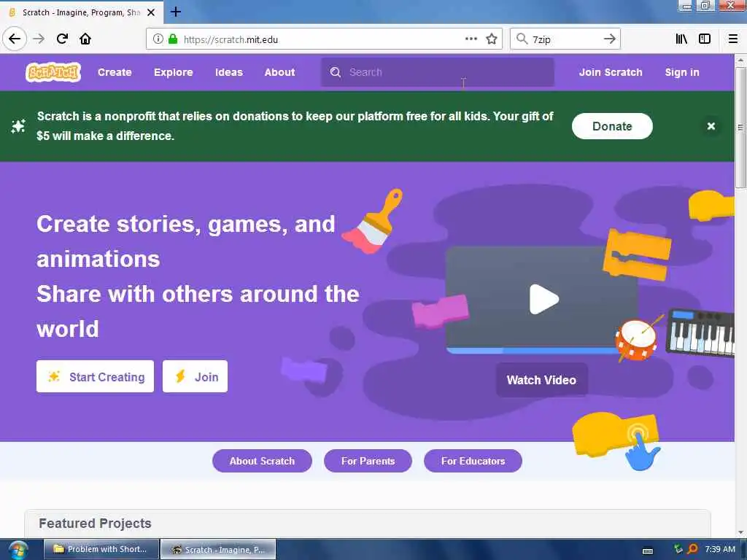Click the keyboard icon in the taskbar

[x=648, y=551]
